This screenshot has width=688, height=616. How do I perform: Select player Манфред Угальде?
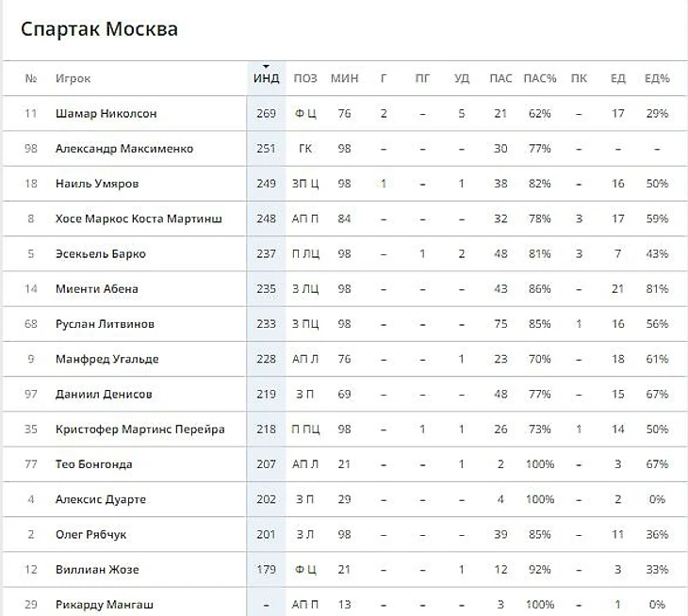pos(107,359)
